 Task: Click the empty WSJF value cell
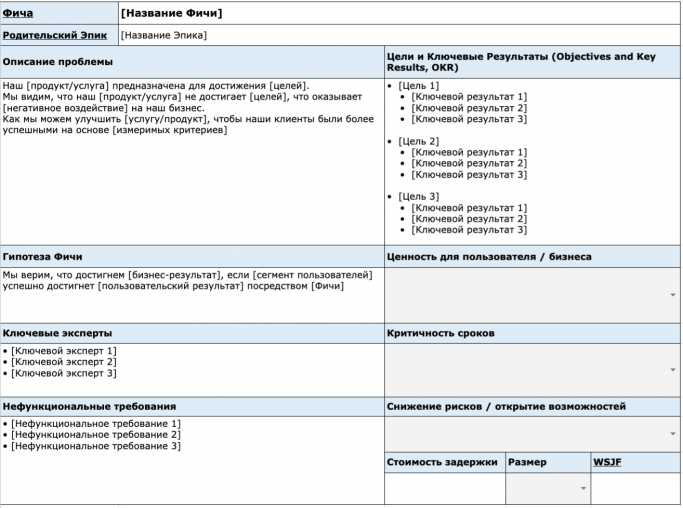click(636, 489)
